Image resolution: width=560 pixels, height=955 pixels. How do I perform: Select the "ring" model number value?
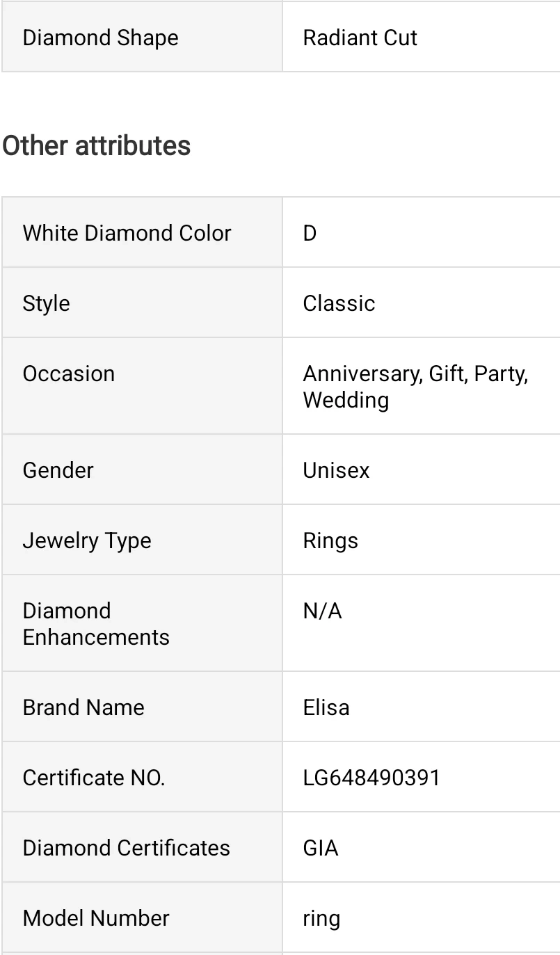(321, 918)
